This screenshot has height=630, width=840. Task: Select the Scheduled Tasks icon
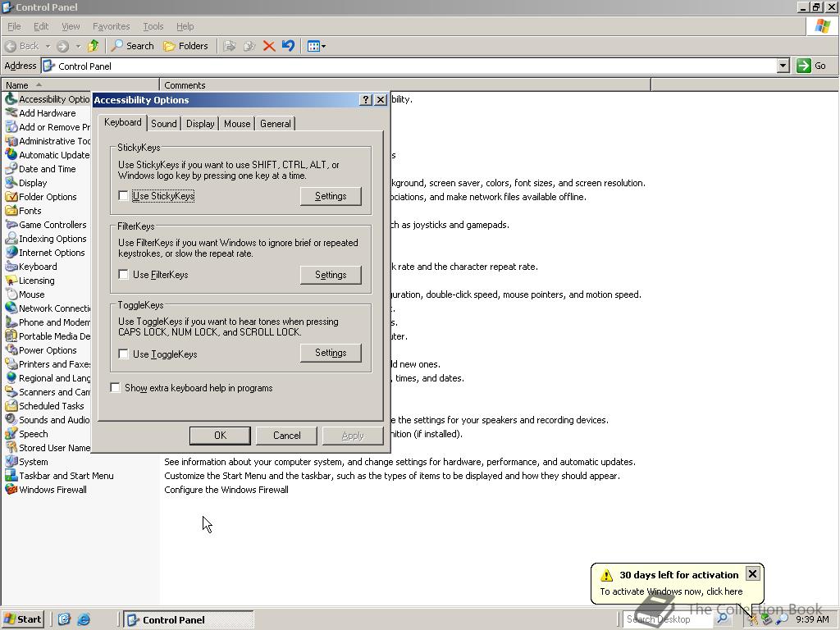[x=11, y=405]
